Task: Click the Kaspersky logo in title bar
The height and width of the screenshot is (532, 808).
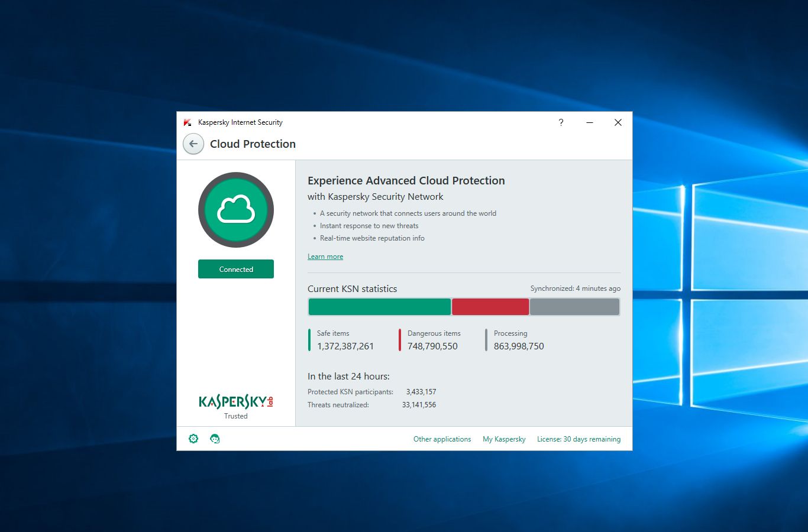Action: pos(188,122)
